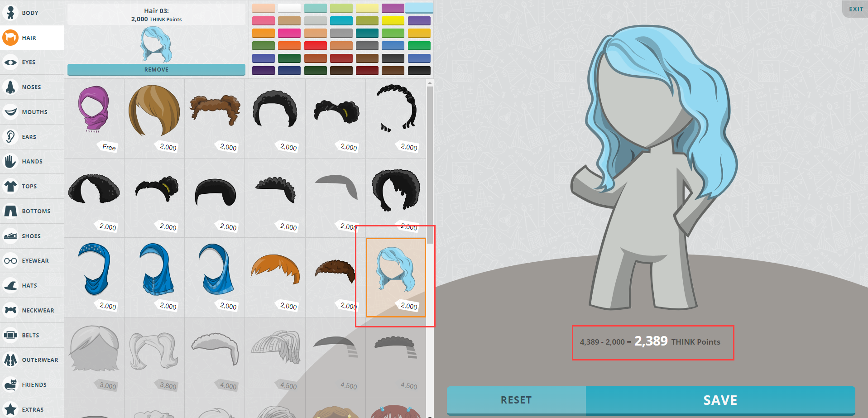Select the Eyewear glasses icon
The width and height of the screenshot is (868, 418).
10,261
